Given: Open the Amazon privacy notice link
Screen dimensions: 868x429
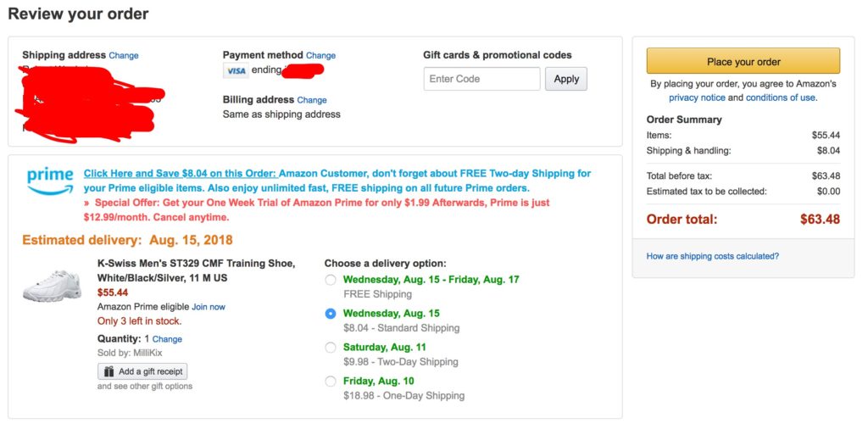Looking at the screenshot, I should point(697,97).
